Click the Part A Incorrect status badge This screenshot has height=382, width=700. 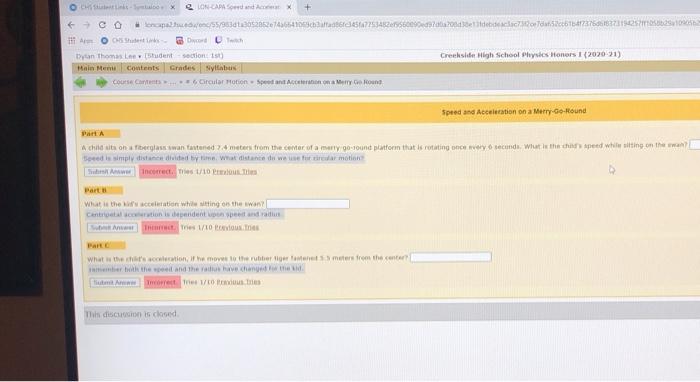158,171
